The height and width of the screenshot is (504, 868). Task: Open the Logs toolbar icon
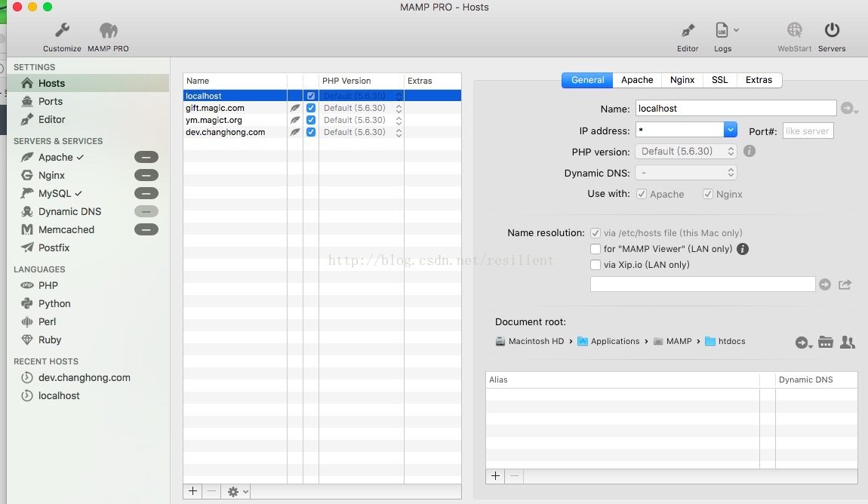click(722, 30)
